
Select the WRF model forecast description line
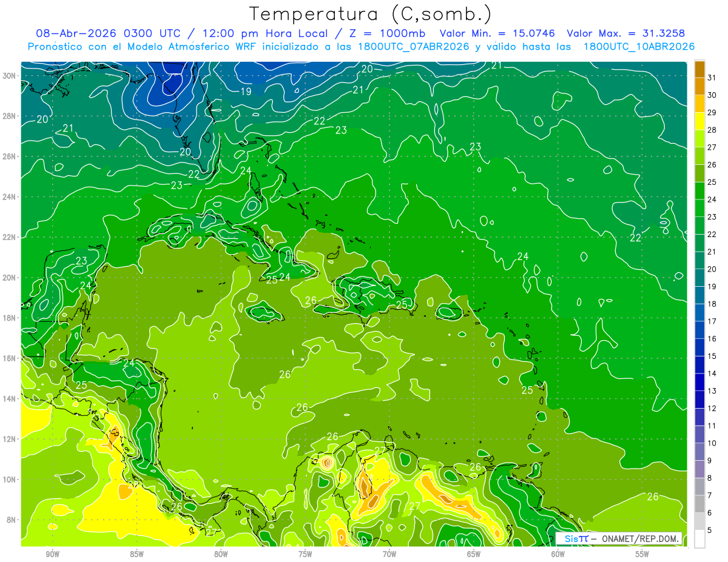[362, 47]
